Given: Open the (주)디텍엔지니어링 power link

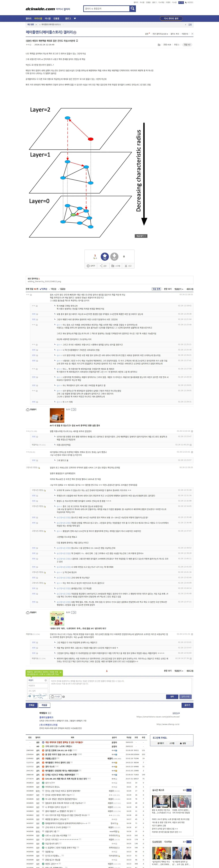Looking at the screenshot, I should 49,725.
